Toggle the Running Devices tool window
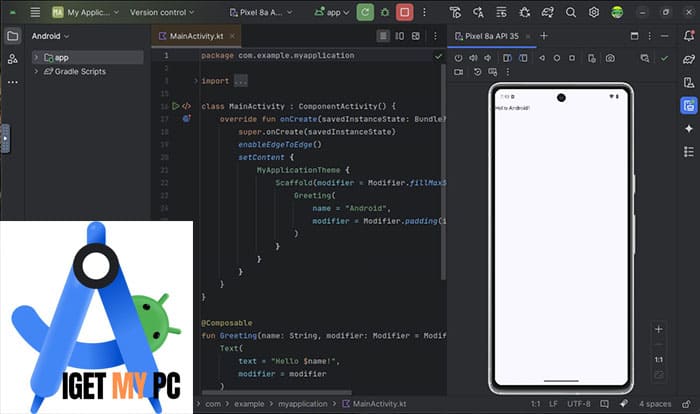Viewport: 700px width, 414px height. 688,106
